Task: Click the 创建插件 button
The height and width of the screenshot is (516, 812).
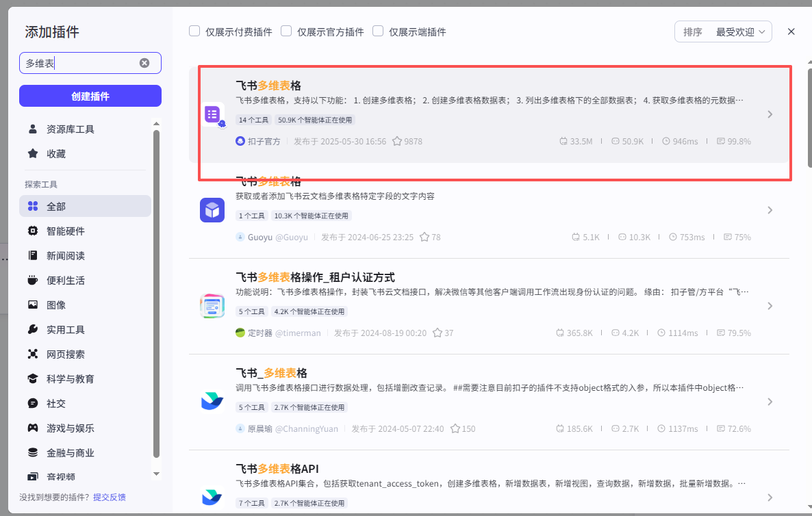Action: pyautogui.click(x=90, y=96)
